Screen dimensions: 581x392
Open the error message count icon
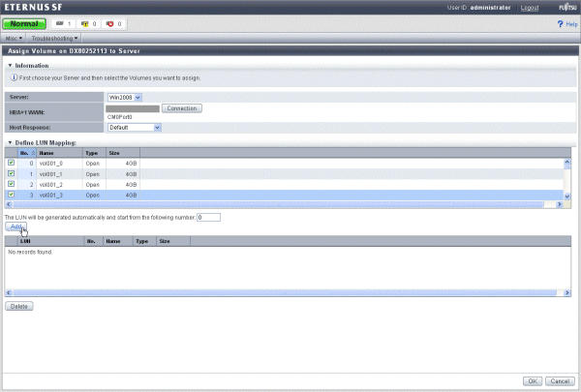[x=110, y=23]
